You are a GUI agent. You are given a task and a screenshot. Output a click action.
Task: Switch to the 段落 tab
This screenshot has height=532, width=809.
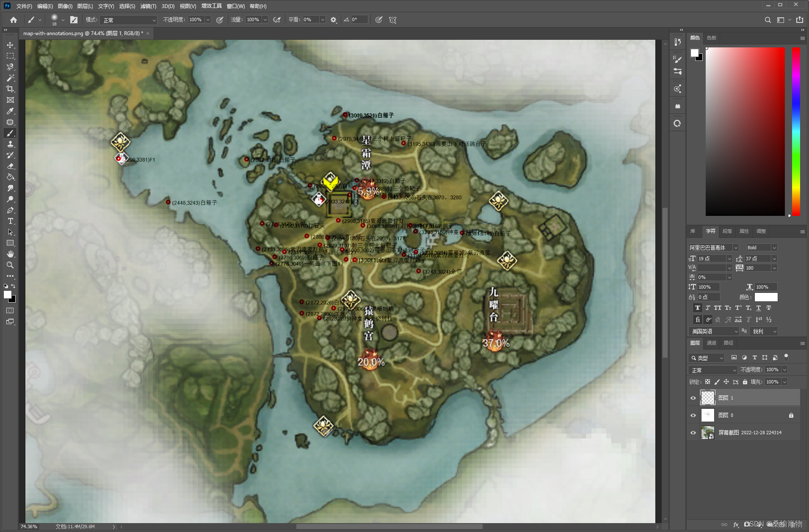click(x=727, y=231)
